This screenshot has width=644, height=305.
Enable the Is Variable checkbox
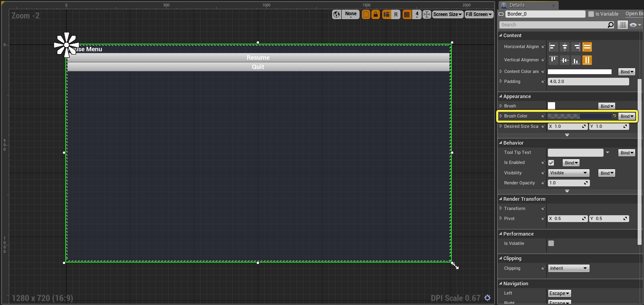click(x=591, y=14)
